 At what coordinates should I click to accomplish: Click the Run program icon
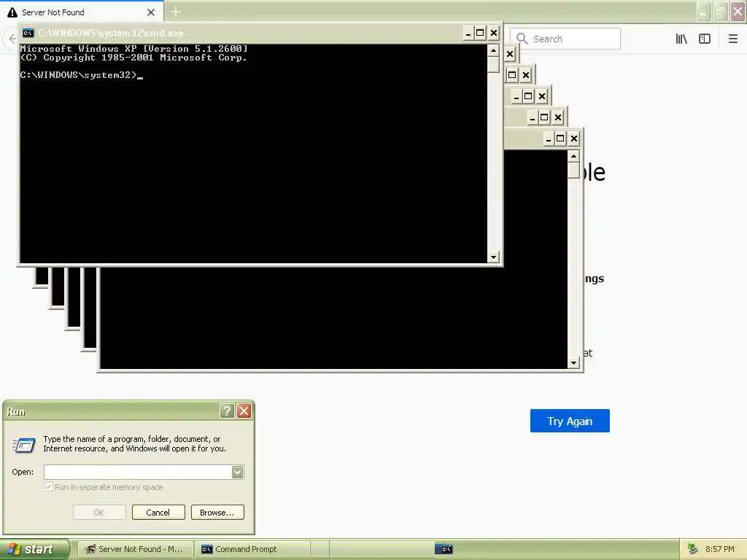click(24, 445)
